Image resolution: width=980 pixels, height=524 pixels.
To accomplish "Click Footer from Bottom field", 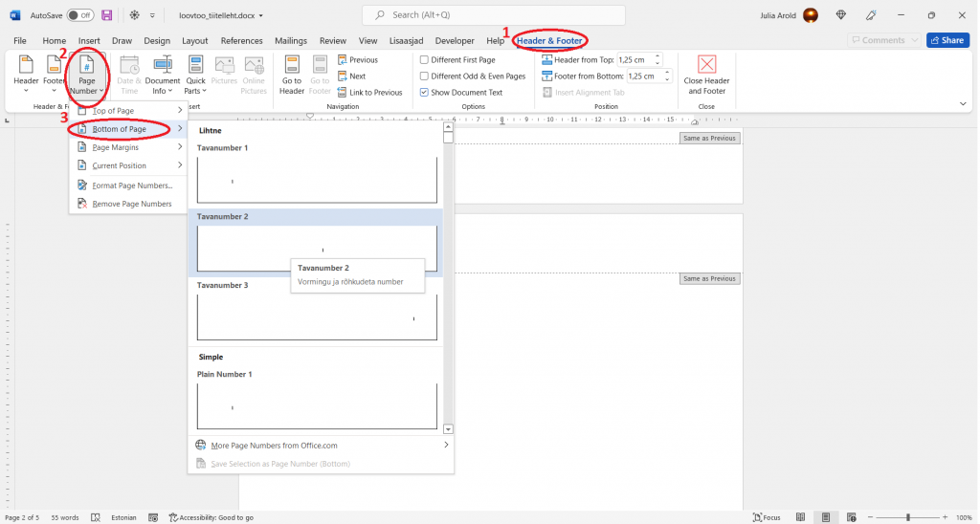I will click(x=644, y=76).
